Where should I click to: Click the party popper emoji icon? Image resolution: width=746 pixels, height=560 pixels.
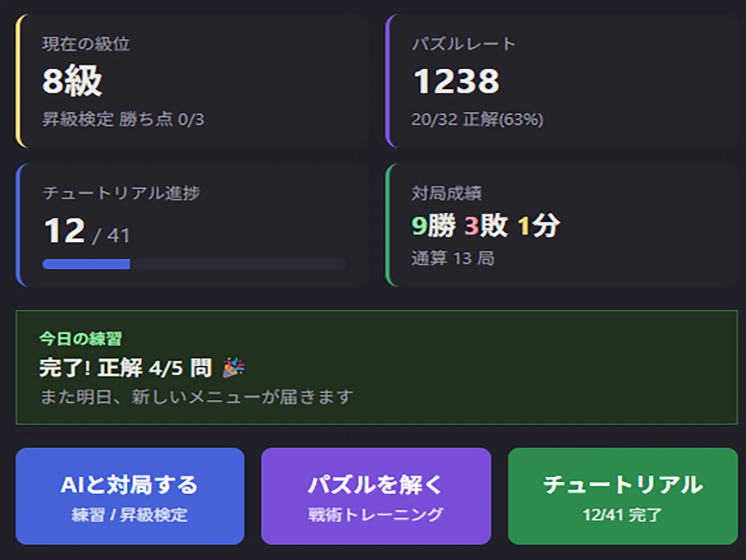[234, 368]
